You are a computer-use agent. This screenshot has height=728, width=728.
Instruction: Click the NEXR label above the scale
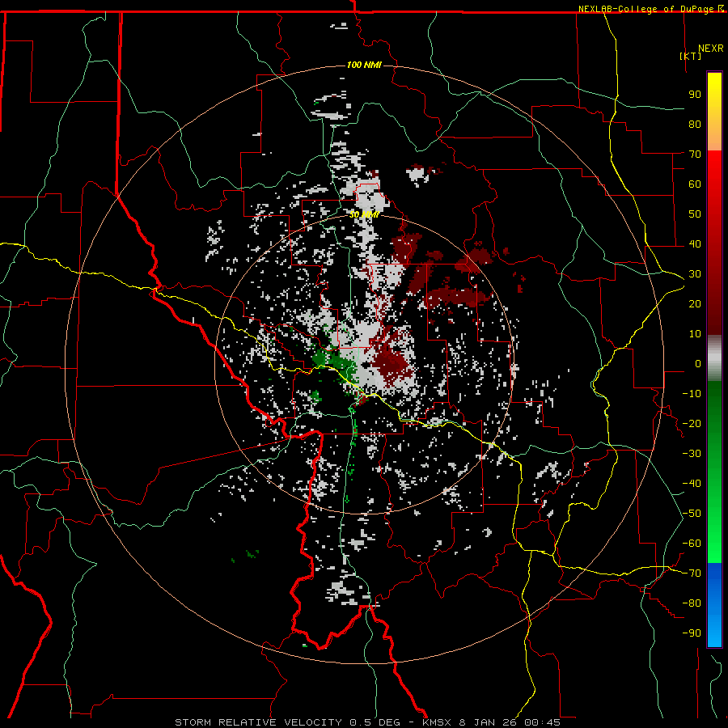pos(711,49)
